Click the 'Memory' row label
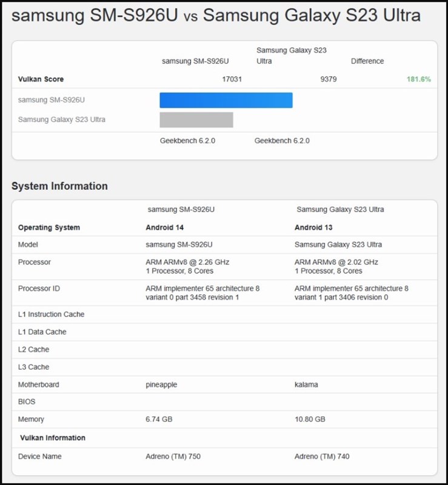The image size is (448, 485). tap(31, 420)
